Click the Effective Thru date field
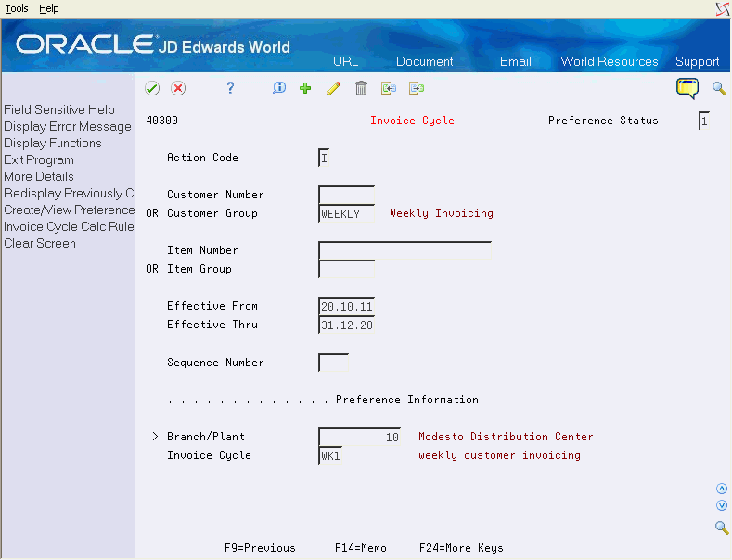The width and height of the screenshot is (732, 560). click(x=346, y=325)
